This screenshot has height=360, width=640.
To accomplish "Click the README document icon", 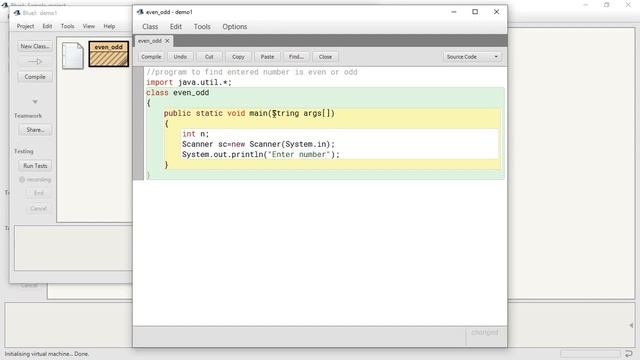I will pyautogui.click(x=73, y=56).
